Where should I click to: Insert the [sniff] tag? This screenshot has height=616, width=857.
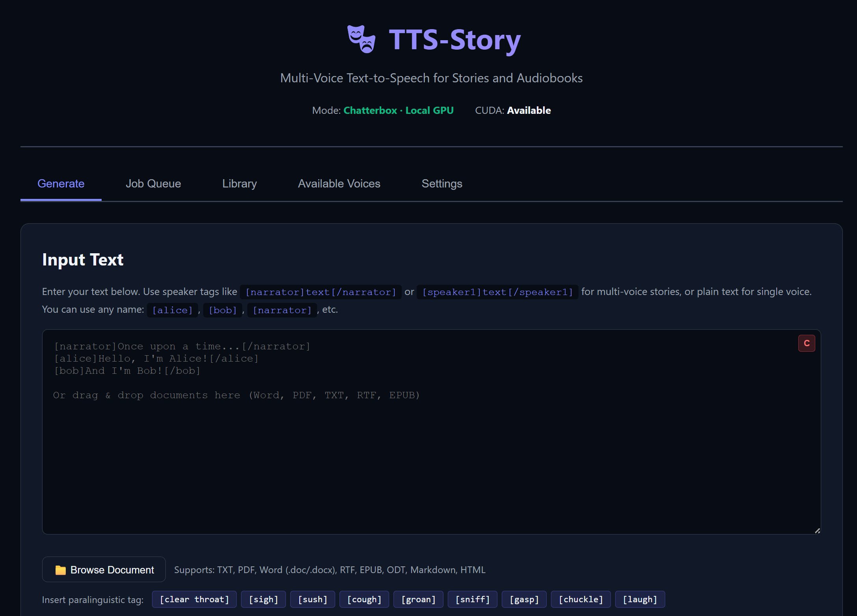click(473, 599)
